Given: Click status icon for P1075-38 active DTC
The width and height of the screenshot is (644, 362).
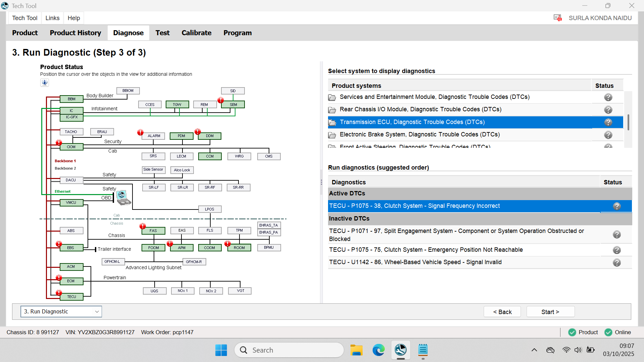Looking at the screenshot, I should pos(617,206).
